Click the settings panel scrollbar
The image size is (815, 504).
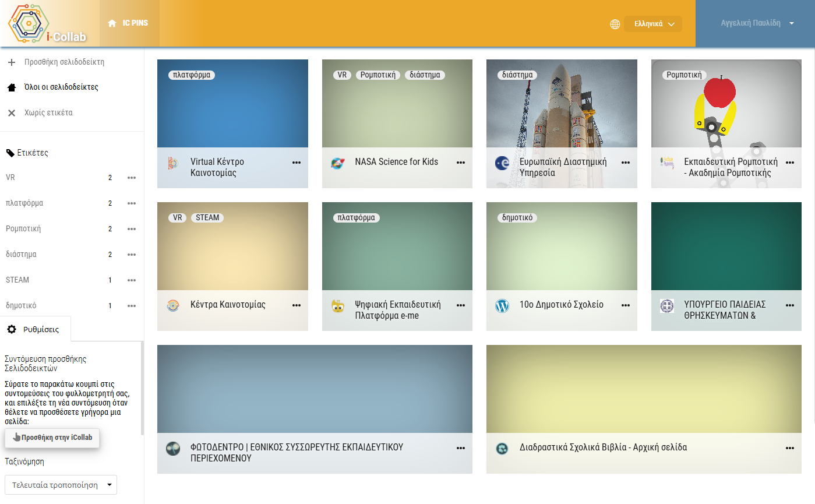pos(142,388)
